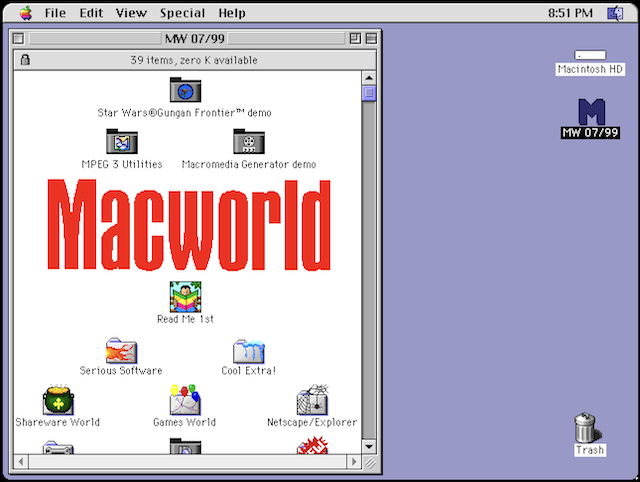Image resolution: width=640 pixels, height=482 pixels.
Task: Open the MPEG 3 Utilities folder
Action: (x=122, y=142)
